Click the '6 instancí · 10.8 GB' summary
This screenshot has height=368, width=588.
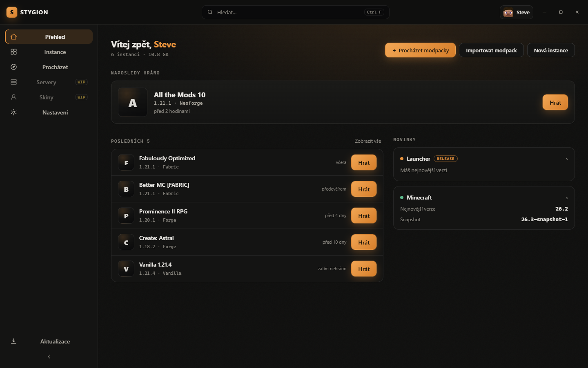click(x=140, y=54)
